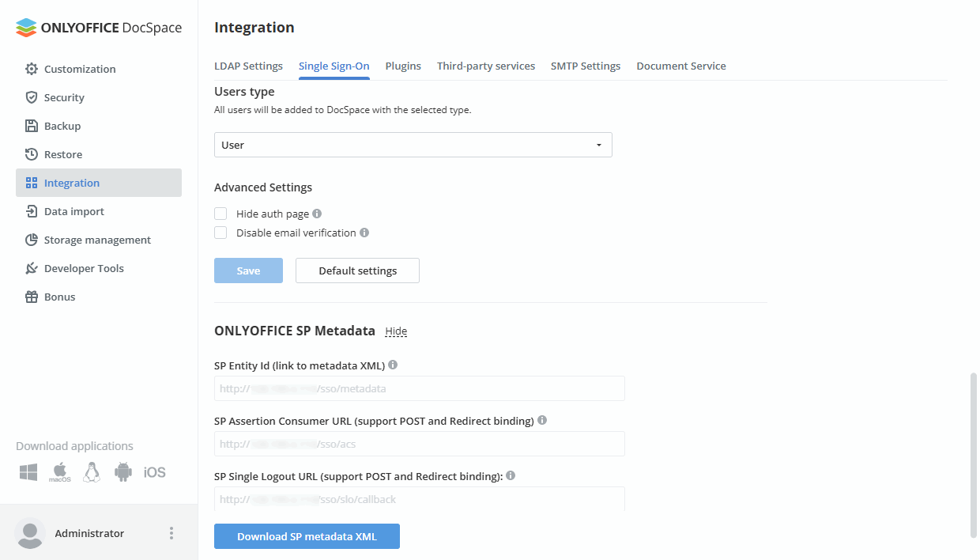Image resolution: width=980 pixels, height=560 pixels.
Task: Click the SP Entity Id input field
Action: [x=419, y=388]
